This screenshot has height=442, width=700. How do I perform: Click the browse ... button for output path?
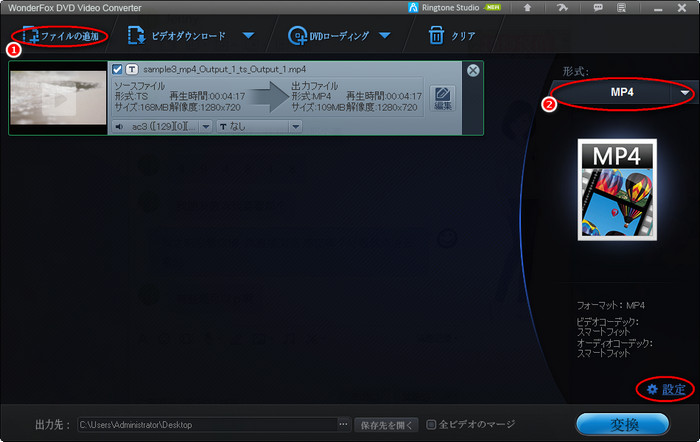point(343,424)
